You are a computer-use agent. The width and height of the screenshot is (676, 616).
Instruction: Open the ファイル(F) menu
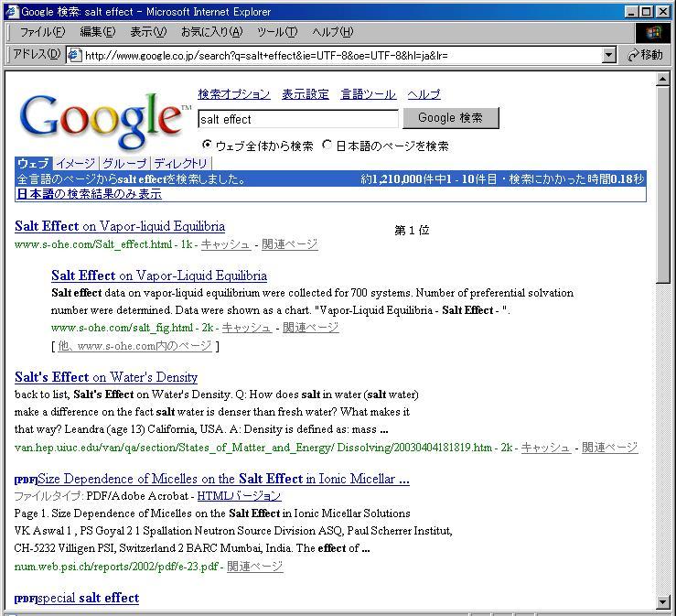pyautogui.click(x=41, y=32)
